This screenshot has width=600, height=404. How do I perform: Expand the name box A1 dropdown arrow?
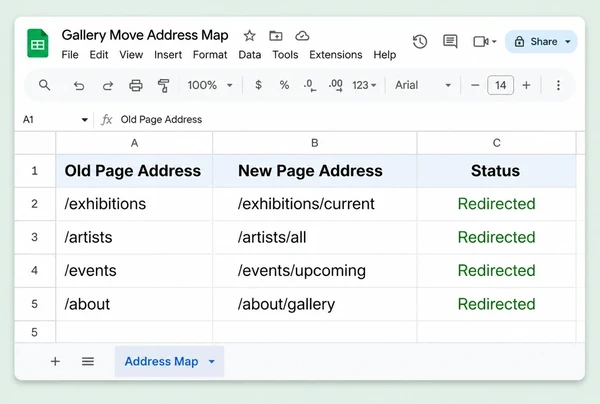coord(85,120)
